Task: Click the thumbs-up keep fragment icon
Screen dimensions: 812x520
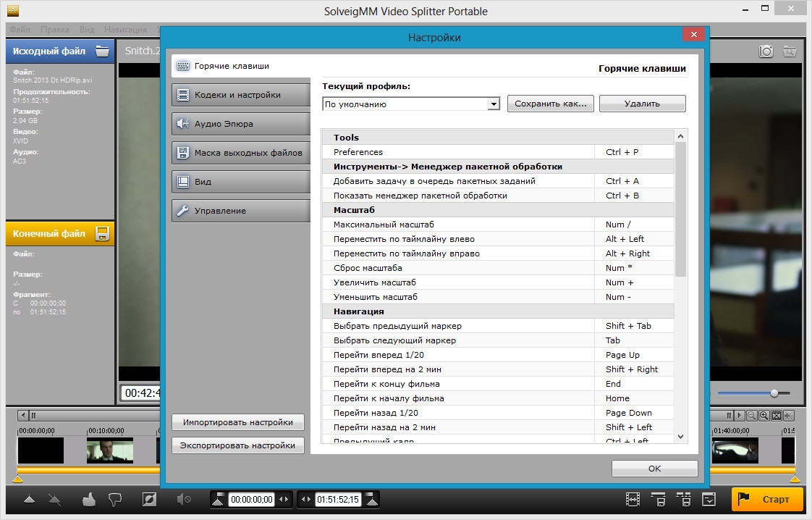Action: click(89, 499)
